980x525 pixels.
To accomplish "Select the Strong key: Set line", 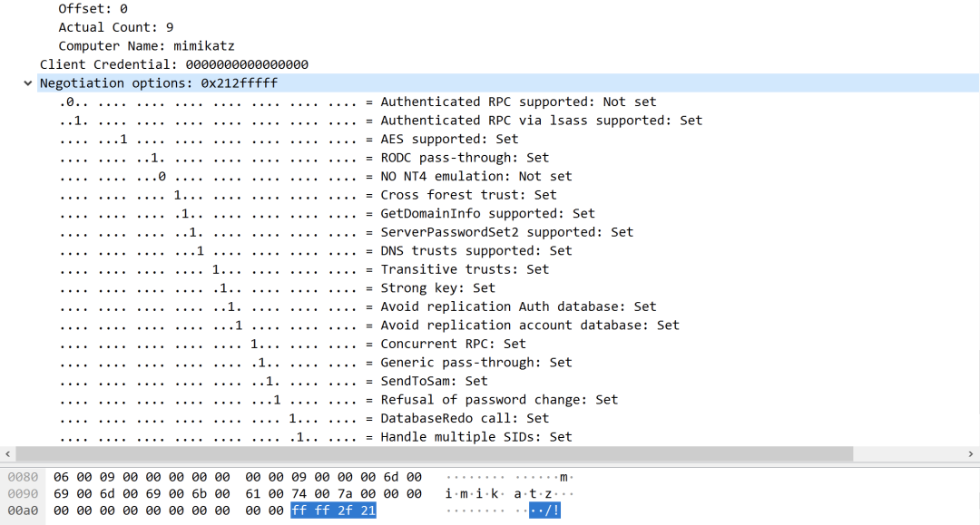I will 278,287.
